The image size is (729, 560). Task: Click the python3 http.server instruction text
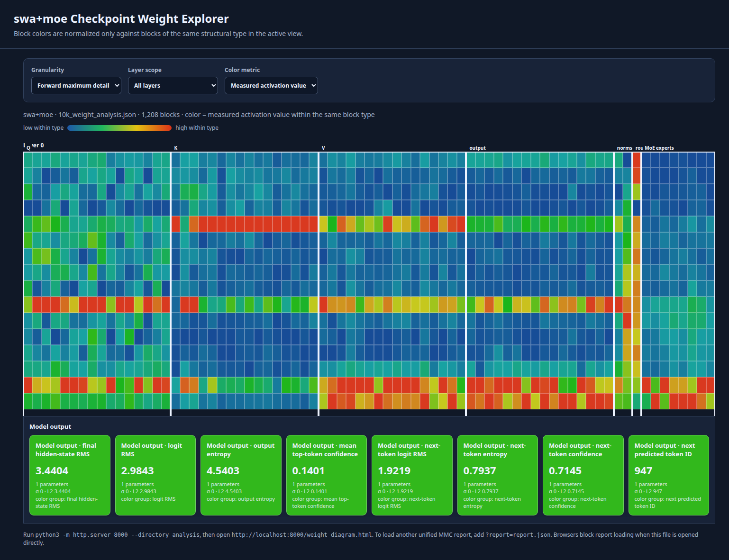point(361,539)
